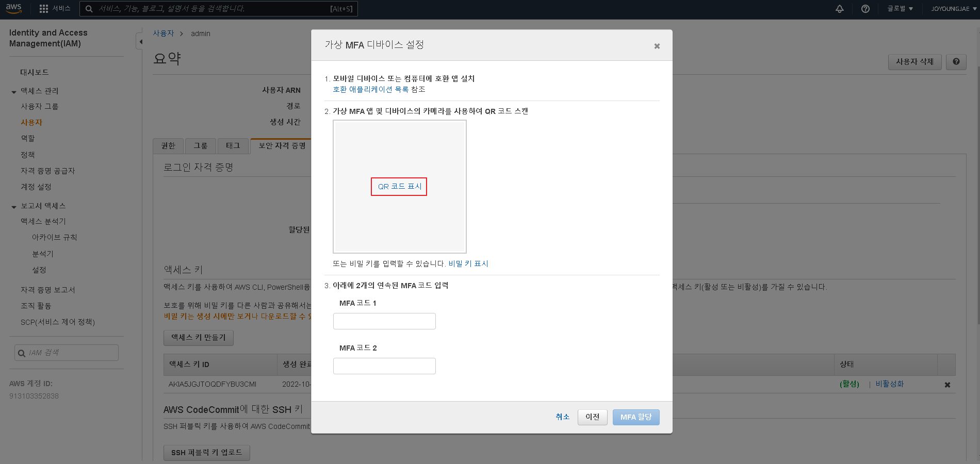Screen dimensions: 980x464
Task: Open 분석기 in the sidebar
Action: [x=43, y=254]
